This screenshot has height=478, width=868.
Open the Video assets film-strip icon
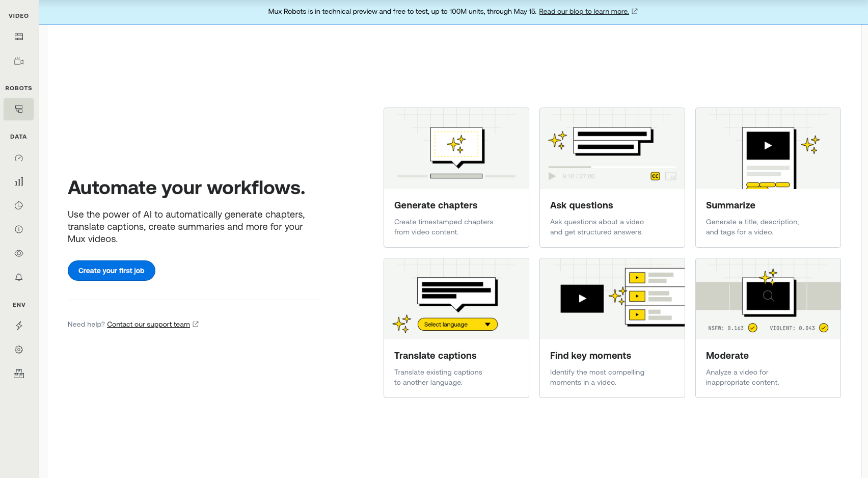click(19, 37)
